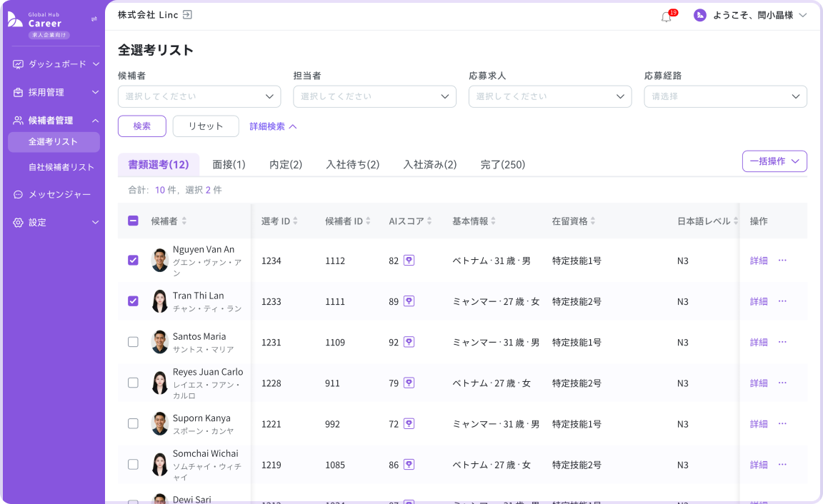Open AI score icon for Somchai Wichai
The height and width of the screenshot is (504, 823).
pyautogui.click(x=409, y=465)
